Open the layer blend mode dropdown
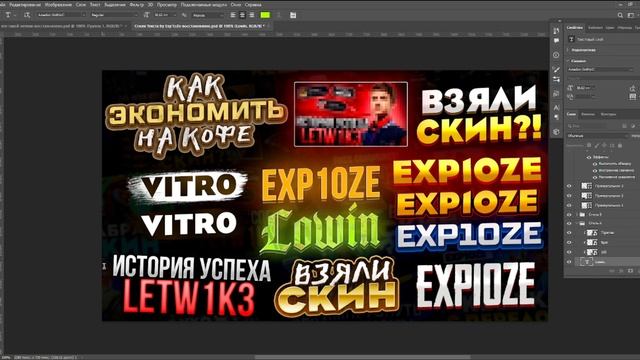The height and width of the screenshot is (360, 640). coord(597,136)
